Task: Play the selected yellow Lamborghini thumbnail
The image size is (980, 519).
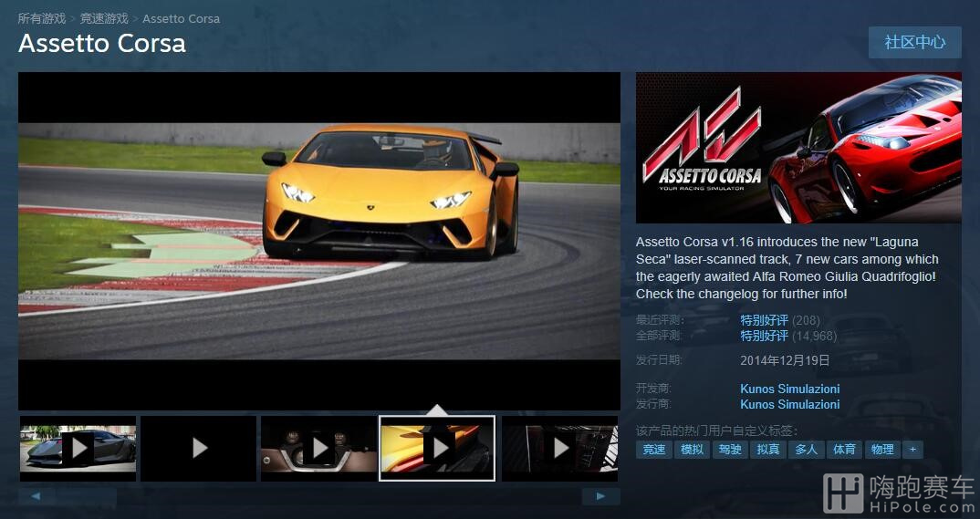Action: (437, 449)
